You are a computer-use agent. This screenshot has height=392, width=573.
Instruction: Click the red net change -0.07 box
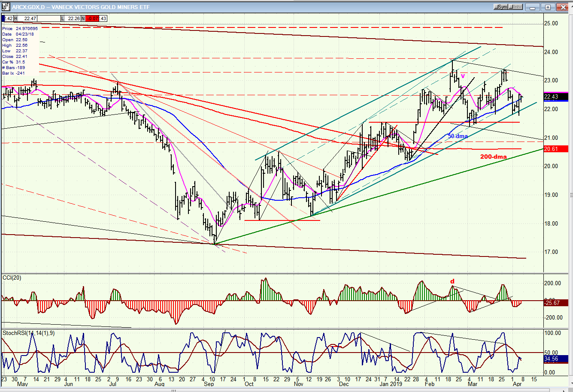(x=92, y=18)
